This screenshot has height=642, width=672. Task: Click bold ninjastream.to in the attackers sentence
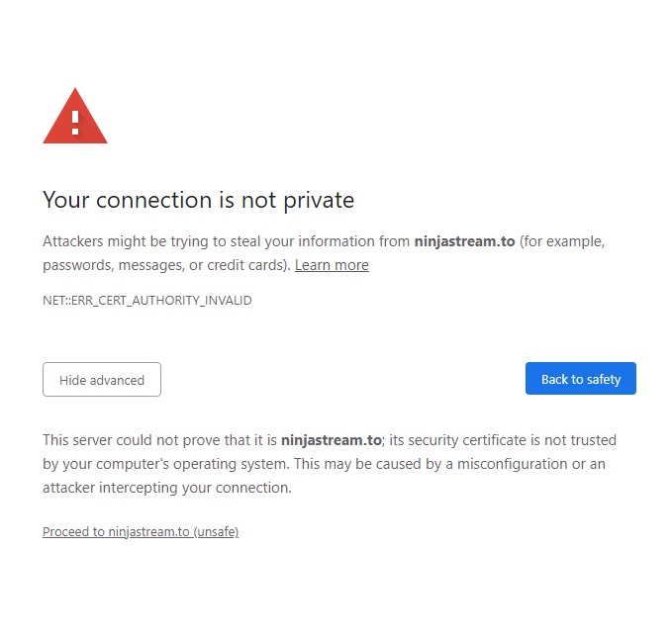click(x=464, y=241)
